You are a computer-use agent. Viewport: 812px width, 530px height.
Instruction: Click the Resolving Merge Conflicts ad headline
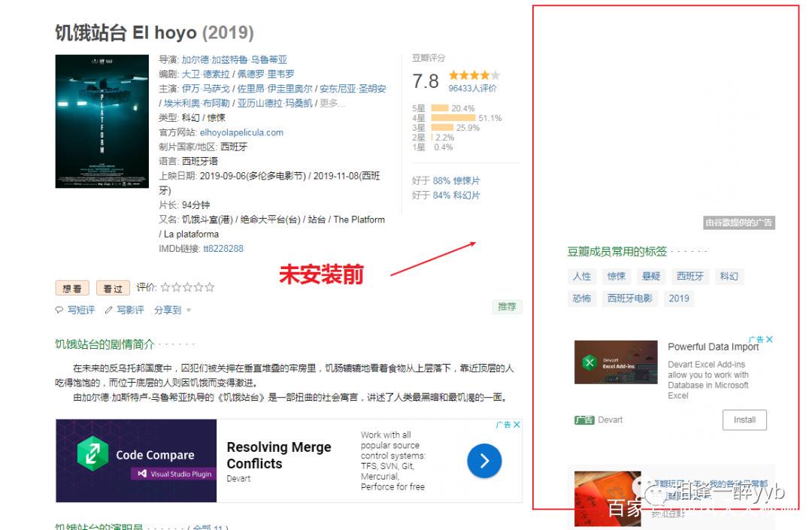click(279, 455)
